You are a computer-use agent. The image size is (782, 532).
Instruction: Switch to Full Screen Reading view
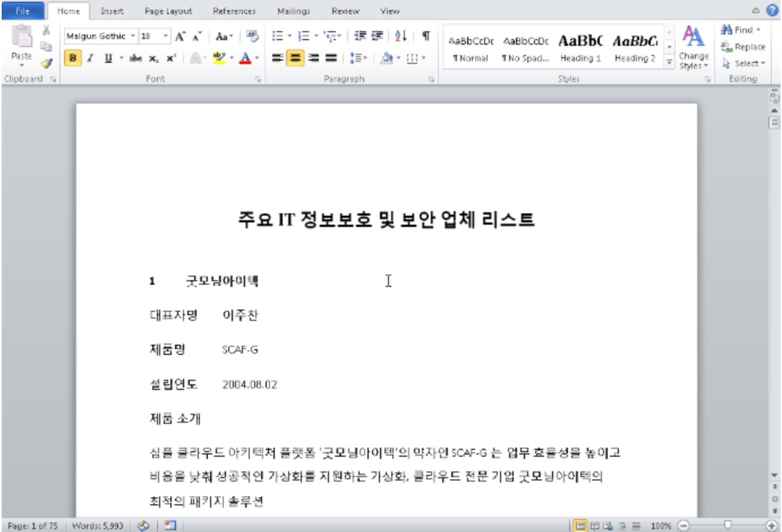click(x=595, y=526)
